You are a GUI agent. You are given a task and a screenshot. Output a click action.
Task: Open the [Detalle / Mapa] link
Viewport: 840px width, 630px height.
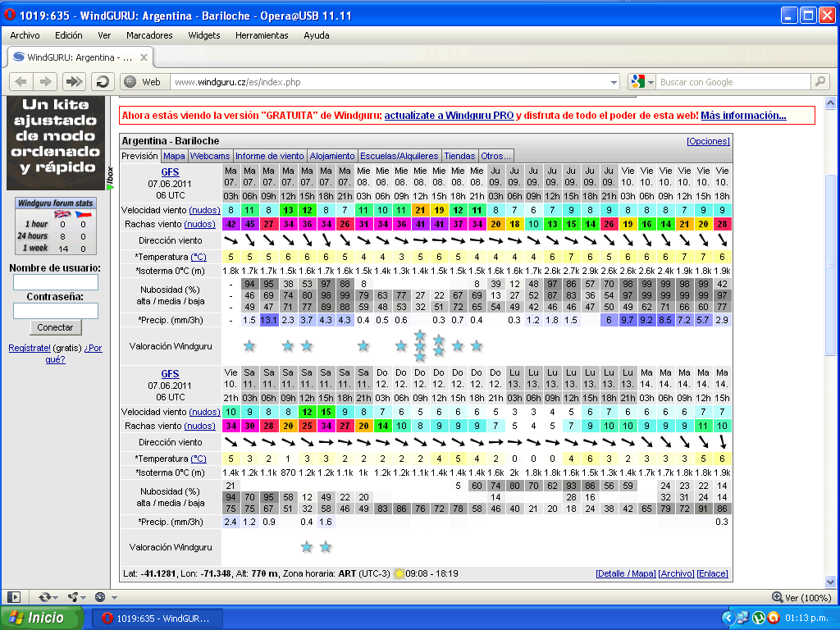[626, 573]
